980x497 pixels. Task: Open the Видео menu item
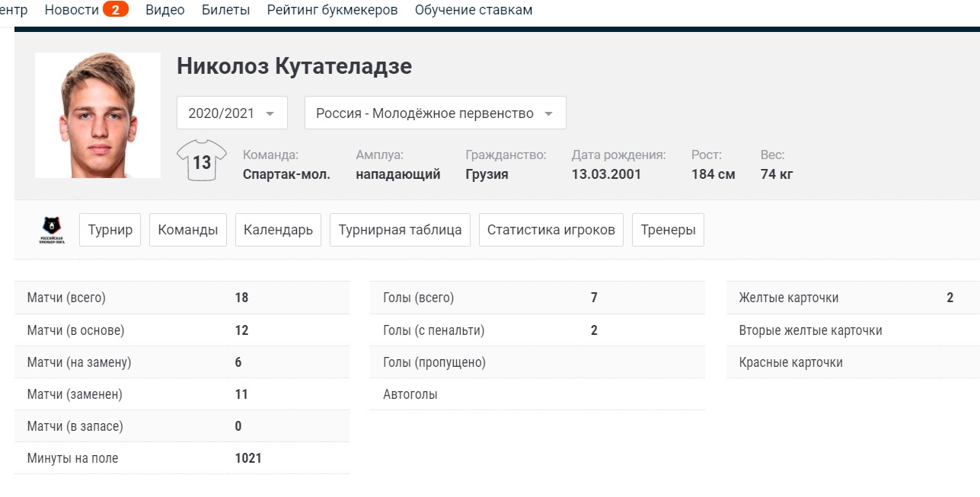[164, 10]
